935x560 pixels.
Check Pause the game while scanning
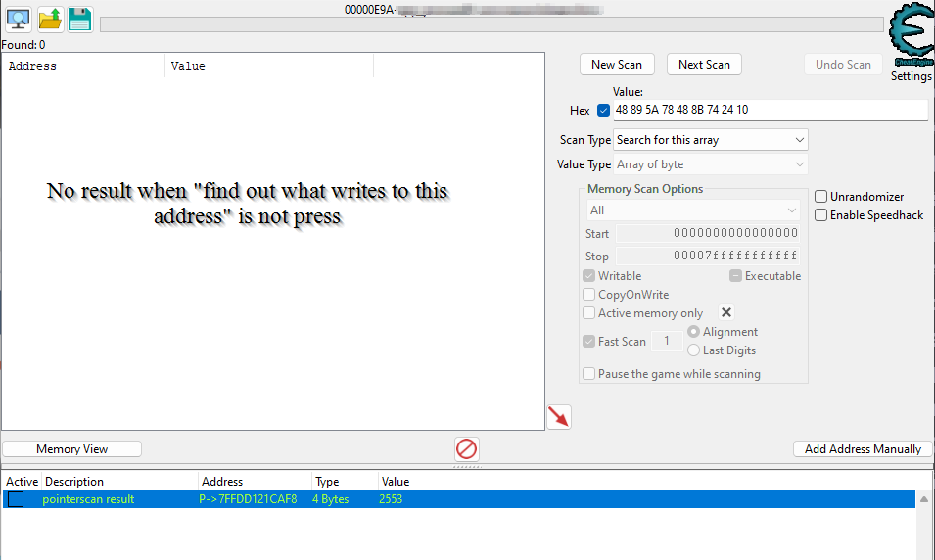pyautogui.click(x=589, y=374)
